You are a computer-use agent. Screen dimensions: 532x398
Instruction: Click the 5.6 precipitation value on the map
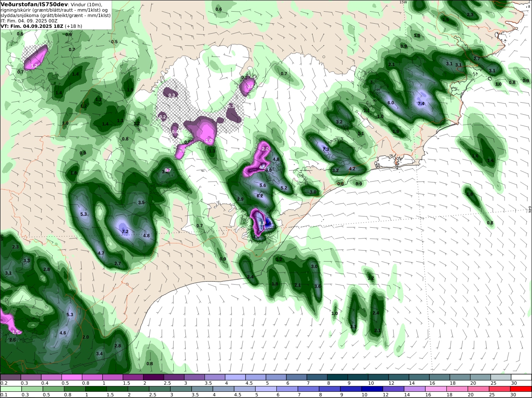pyautogui.click(x=263, y=185)
